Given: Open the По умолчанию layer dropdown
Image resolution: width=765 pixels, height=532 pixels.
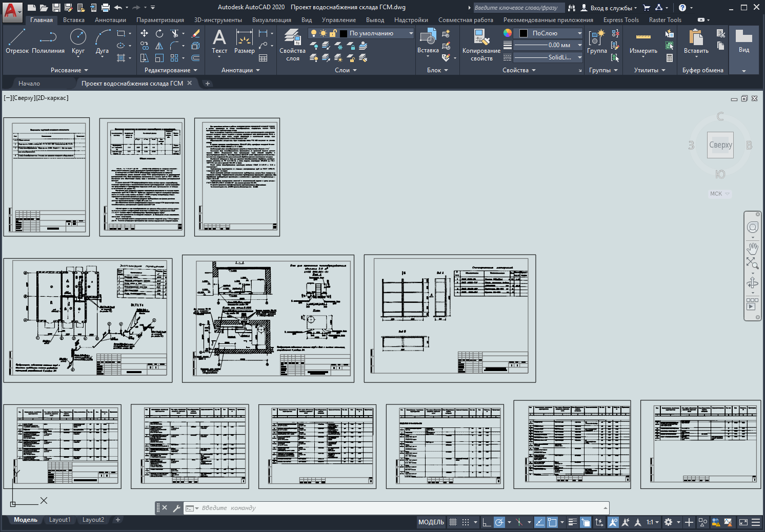Looking at the screenshot, I should (x=411, y=33).
